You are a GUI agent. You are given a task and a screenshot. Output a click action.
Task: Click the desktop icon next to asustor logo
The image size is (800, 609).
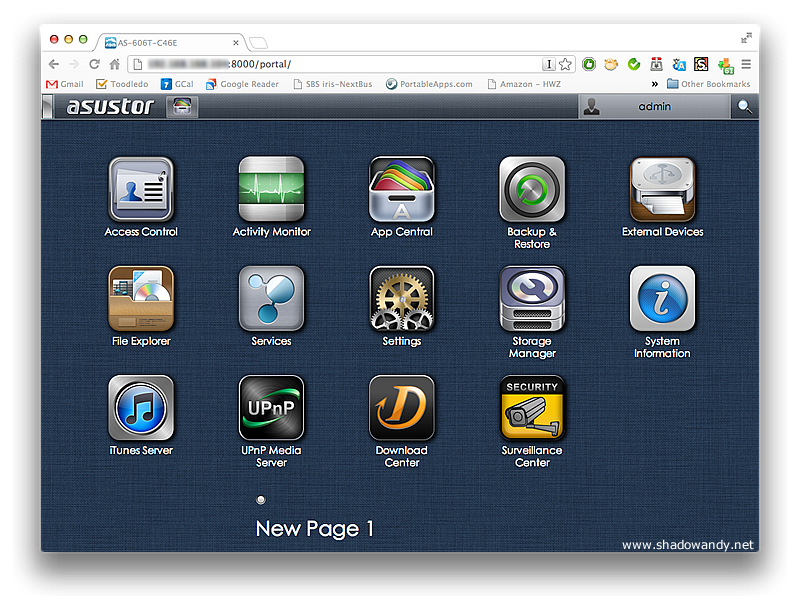click(x=182, y=107)
